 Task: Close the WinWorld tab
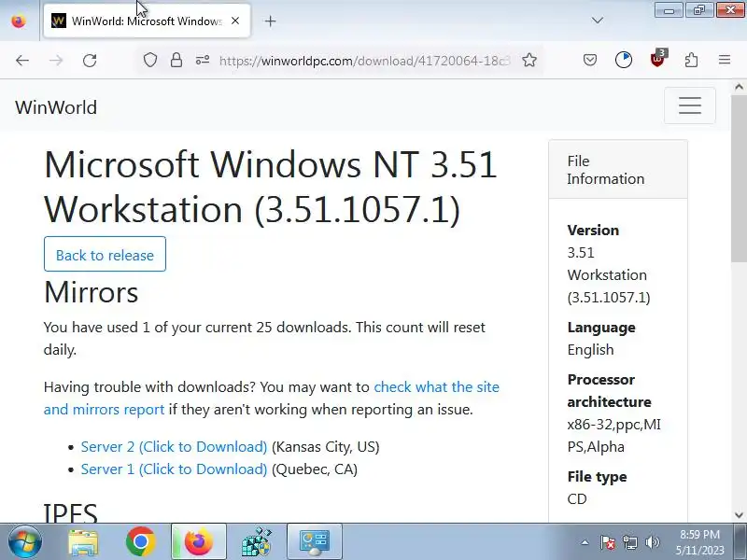(x=235, y=21)
